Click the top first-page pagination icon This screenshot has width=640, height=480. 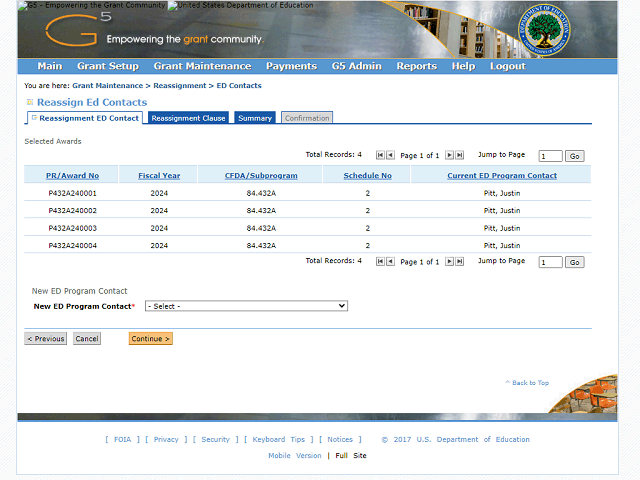[380, 155]
